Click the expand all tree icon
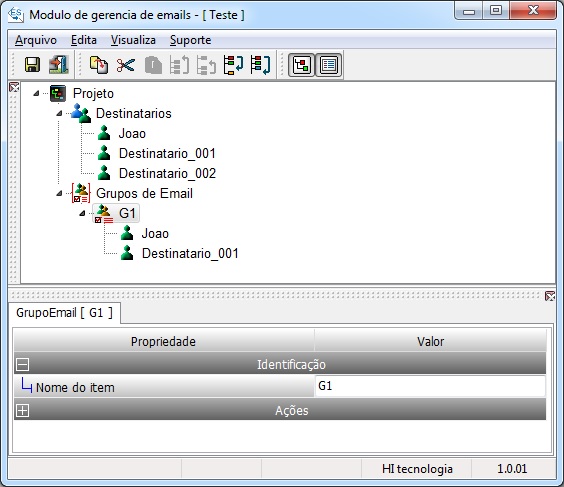 click(x=233, y=65)
